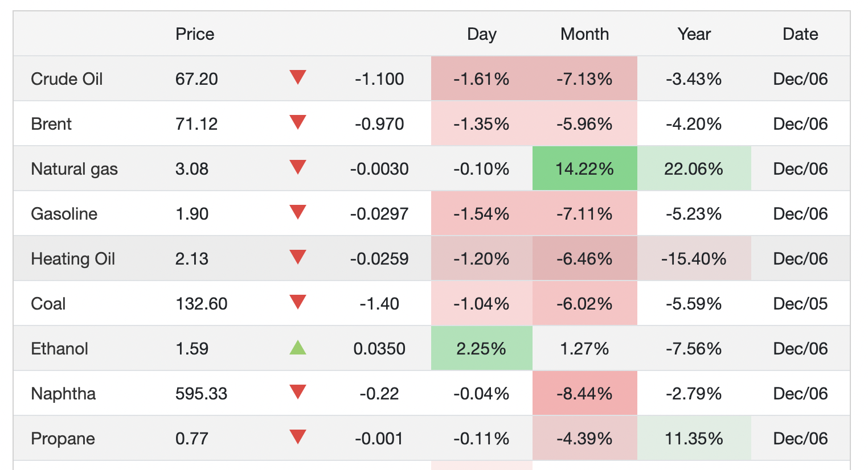This screenshot has height=470, width=868.
Task: Click Natural gas month change 14.22%
Action: [584, 169]
